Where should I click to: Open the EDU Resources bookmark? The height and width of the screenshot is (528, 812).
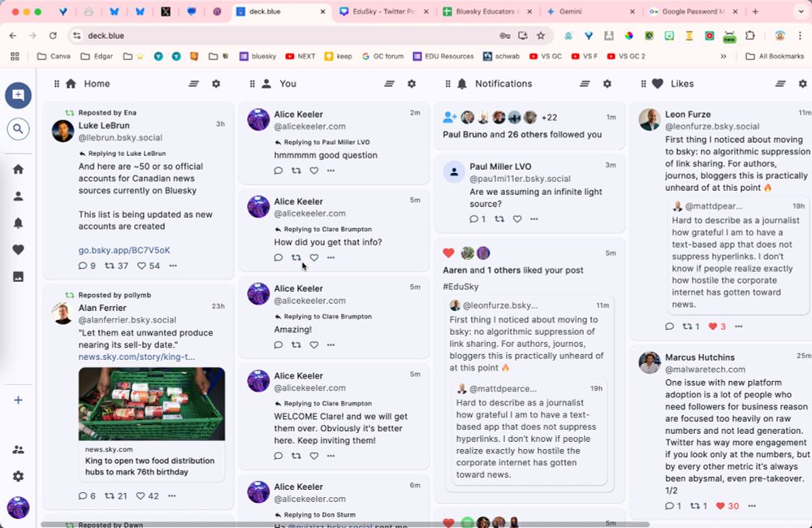(443, 56)
